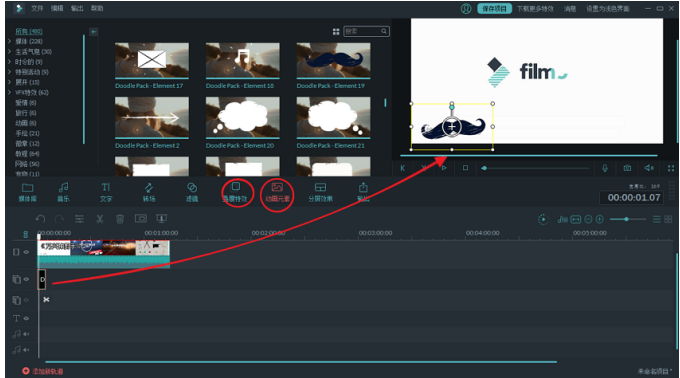Expand the 生活气息 category in sidebar
This screenshot has height=378, width=680.
pos(10,52)
